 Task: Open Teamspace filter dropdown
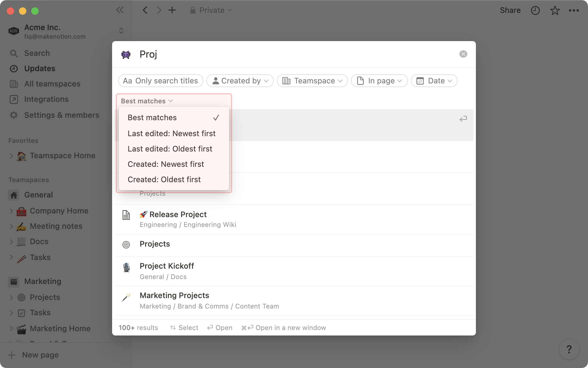[x=312, y=81]
